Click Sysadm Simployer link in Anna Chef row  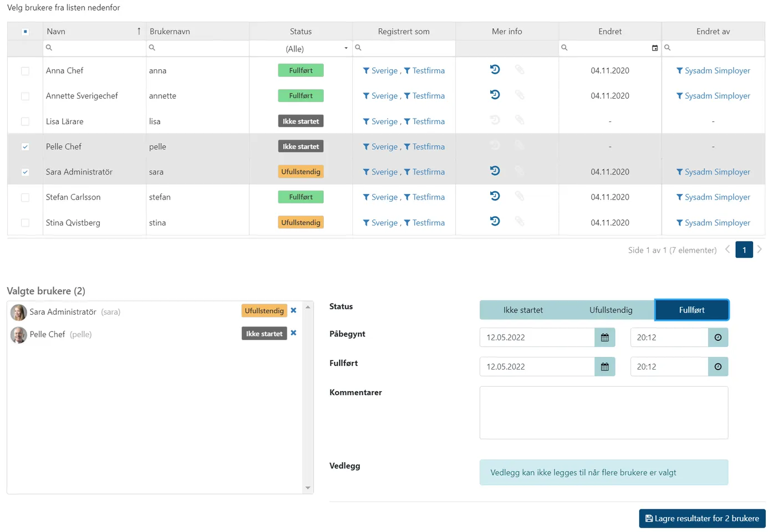(x=717, y=70)
